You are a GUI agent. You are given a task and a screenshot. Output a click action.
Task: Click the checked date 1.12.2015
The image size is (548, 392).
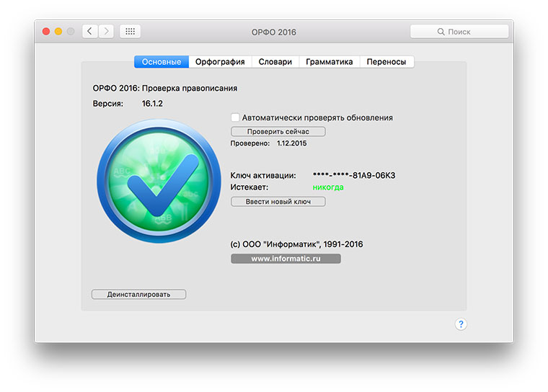pos(292,143)
